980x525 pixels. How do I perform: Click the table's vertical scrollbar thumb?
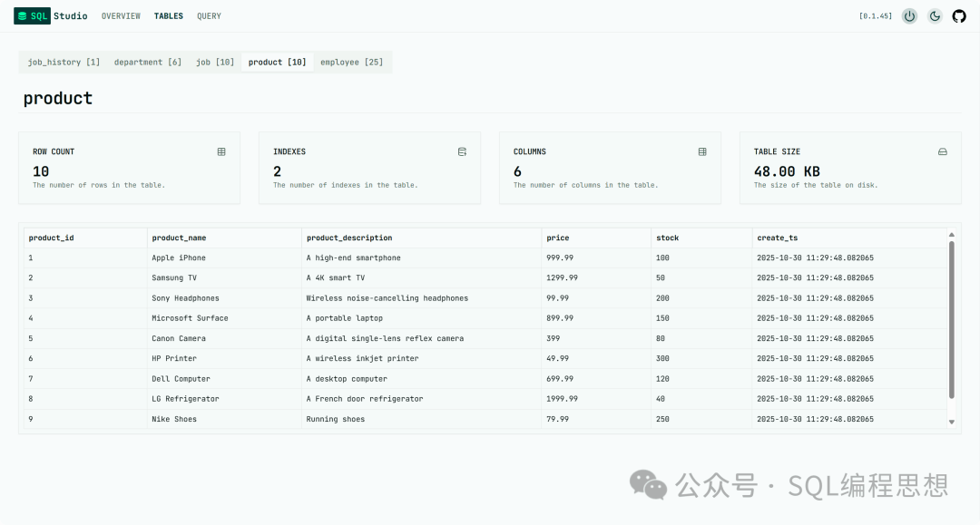point(951,317)
